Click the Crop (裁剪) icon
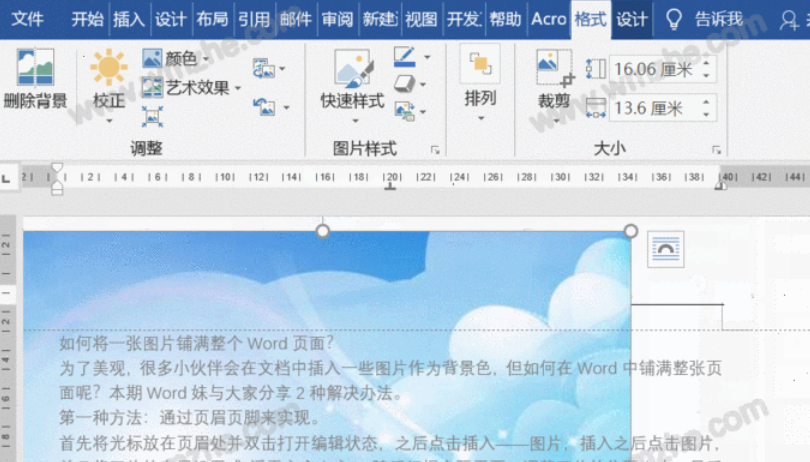 555,67
